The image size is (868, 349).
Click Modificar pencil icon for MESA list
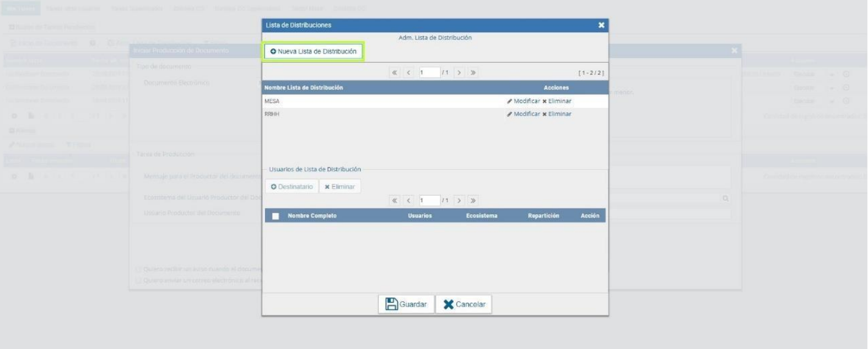509,101
